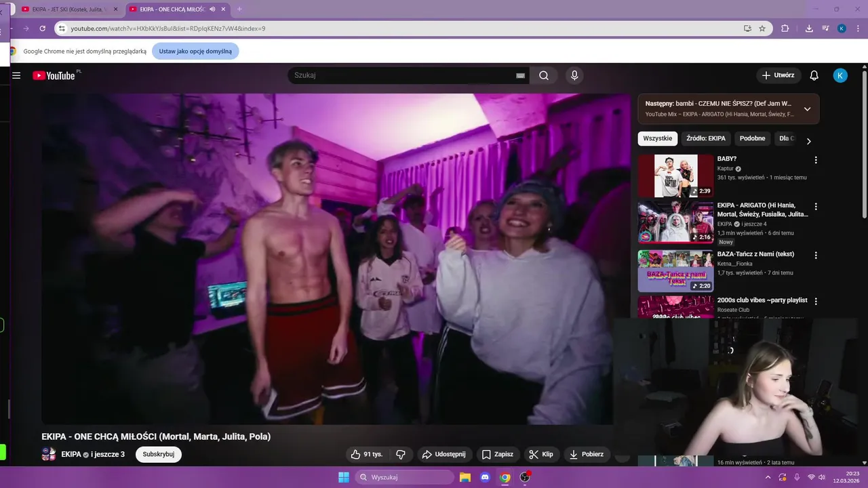Viewport: 868px width, 488px height.
Task: Open the YouTube account avatar menu
Action: 840,75
